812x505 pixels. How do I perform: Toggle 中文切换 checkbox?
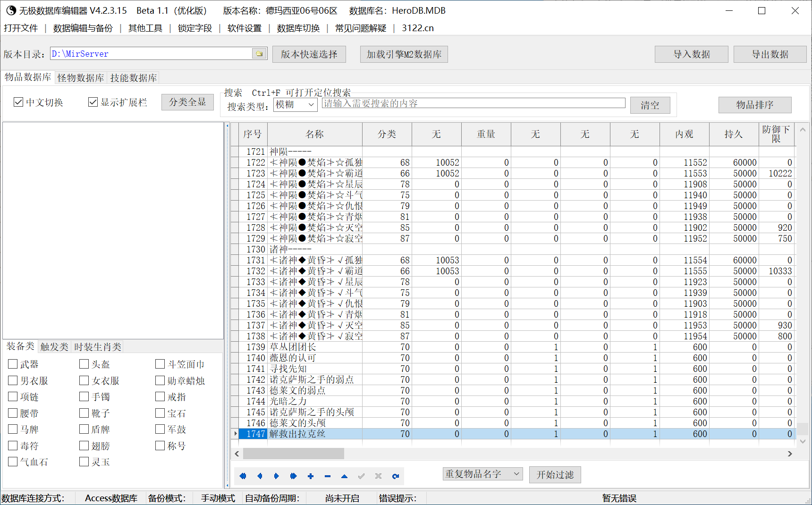coord(18,102)
